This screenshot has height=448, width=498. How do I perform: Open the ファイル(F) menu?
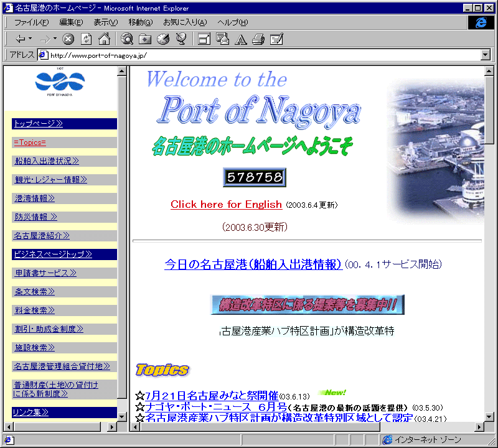[32, 22]
